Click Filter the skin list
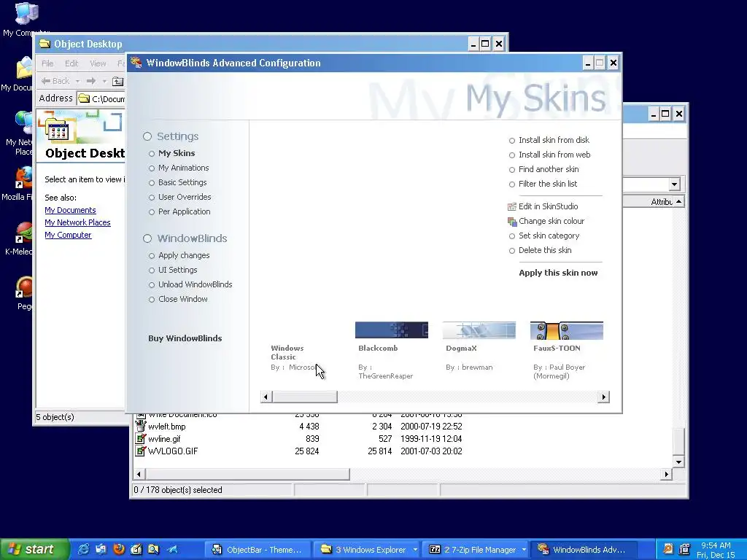Viewport: 747px width, 560px height. tap(548, 184)
